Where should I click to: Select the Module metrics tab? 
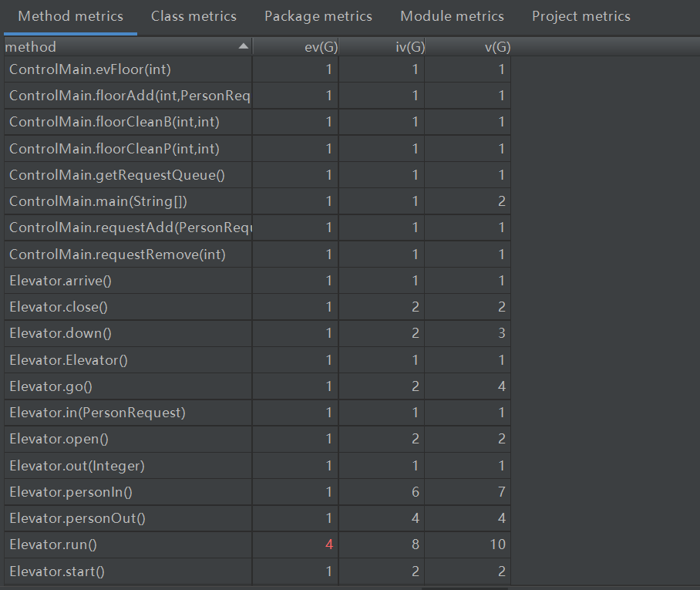(452, 16)
